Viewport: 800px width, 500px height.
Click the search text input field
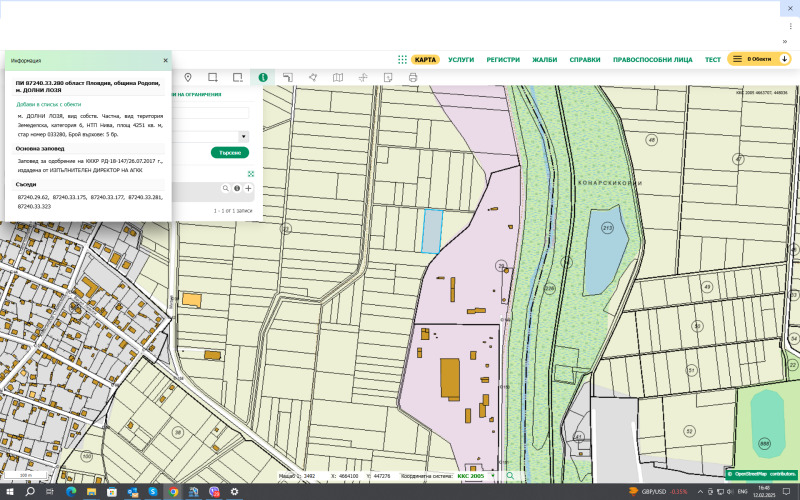click(x=211, y=113)
